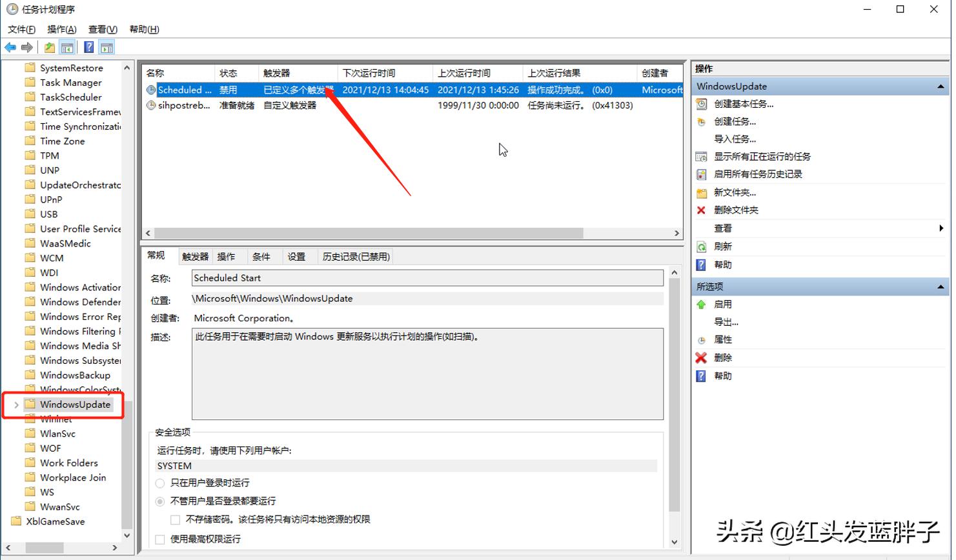The width and height of the screenshot is (956, 560).
Task: Click the 创建任务 (Create Task) icon
Action: 702,121
